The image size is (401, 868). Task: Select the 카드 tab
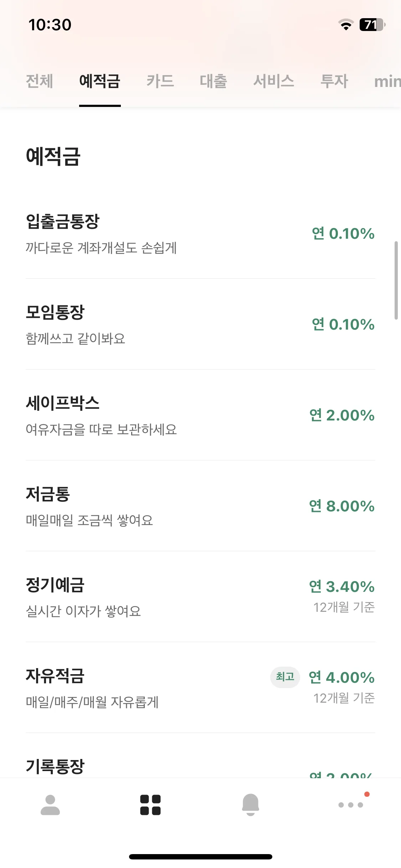click(160, 81)
